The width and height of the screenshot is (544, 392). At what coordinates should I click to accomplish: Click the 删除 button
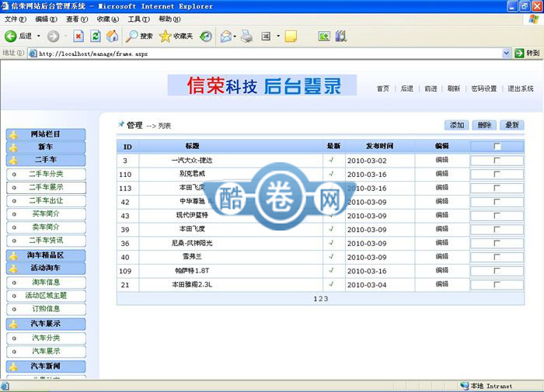tap(484, 125)
